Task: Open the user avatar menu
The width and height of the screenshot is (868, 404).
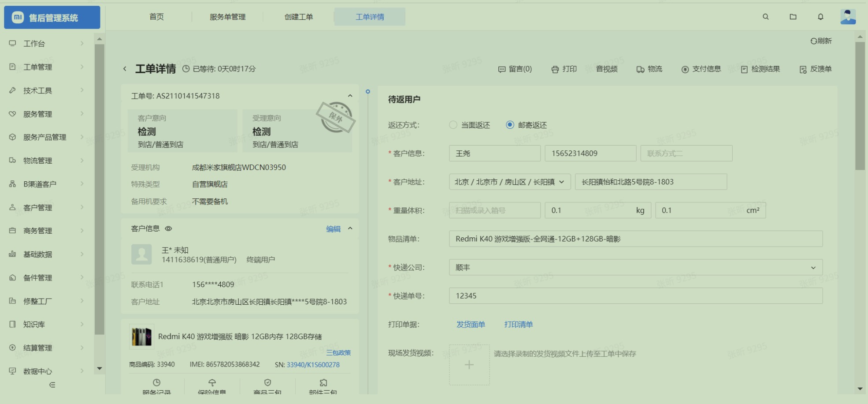Action: (848, 17)
